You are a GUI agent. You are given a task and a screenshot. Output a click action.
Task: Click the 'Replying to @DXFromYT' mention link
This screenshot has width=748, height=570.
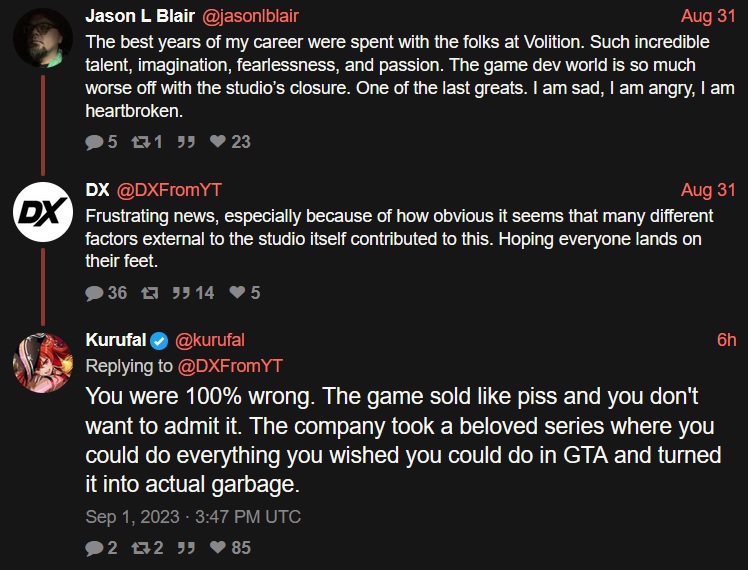click(x=228, y=365)
